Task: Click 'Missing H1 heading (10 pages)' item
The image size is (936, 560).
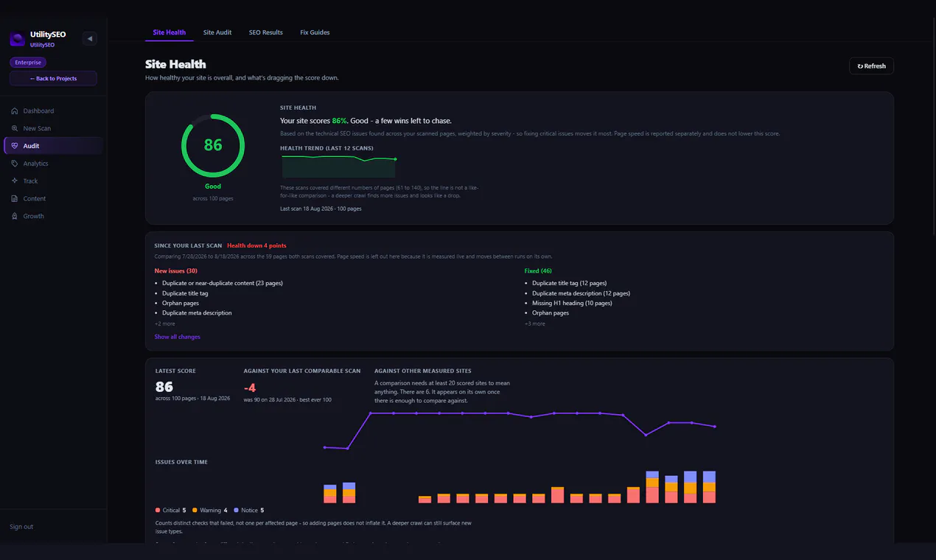Action: (x=572, y=303)
